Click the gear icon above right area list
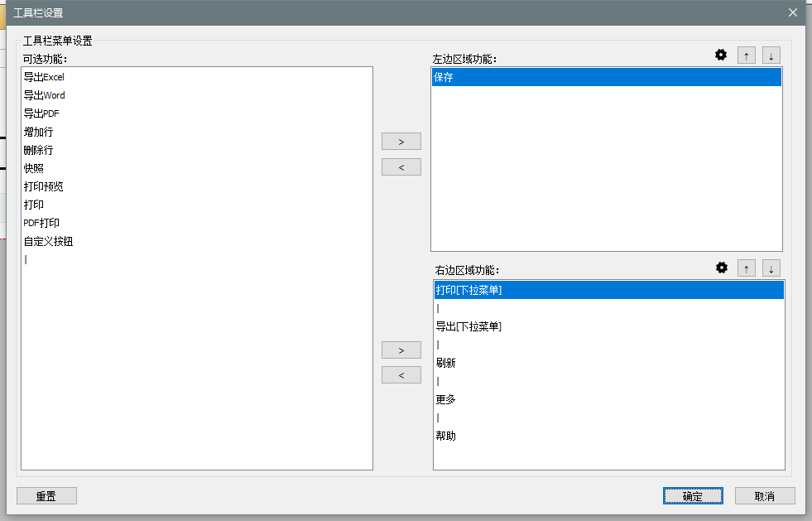Screen dimensions: 812x521 click(x=722, y=268)
